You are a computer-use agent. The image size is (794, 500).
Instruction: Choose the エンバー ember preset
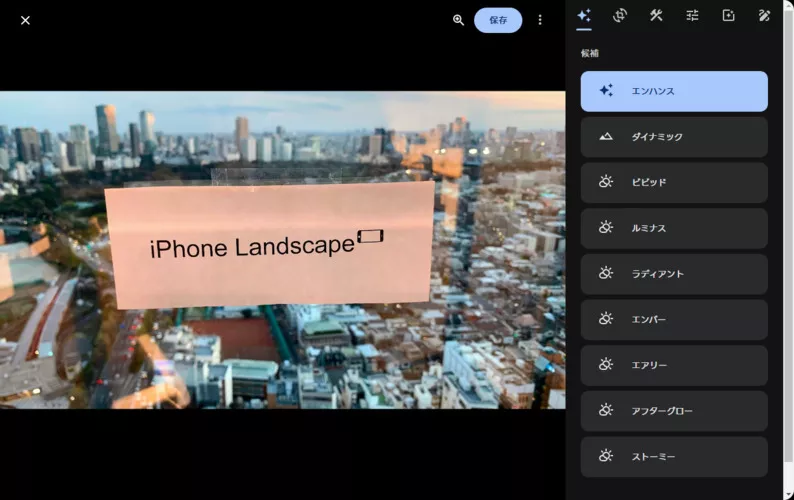pos(674,320)
